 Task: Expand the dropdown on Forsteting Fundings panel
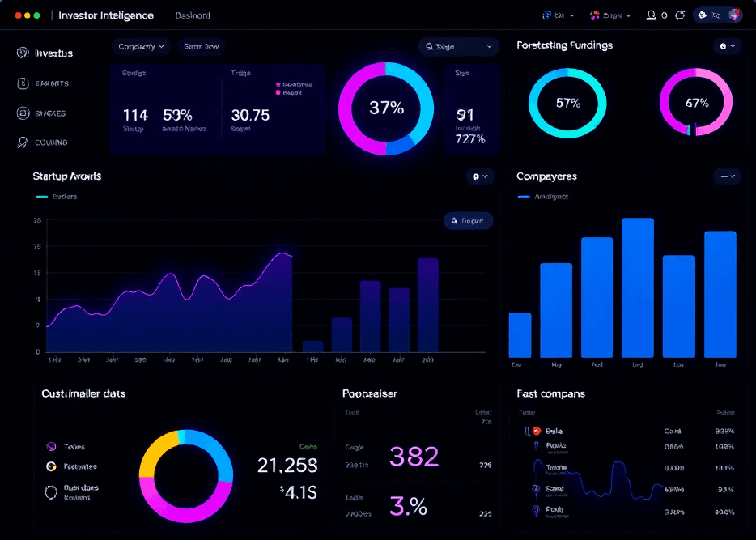pyautogui.click(x=726, y=46)
